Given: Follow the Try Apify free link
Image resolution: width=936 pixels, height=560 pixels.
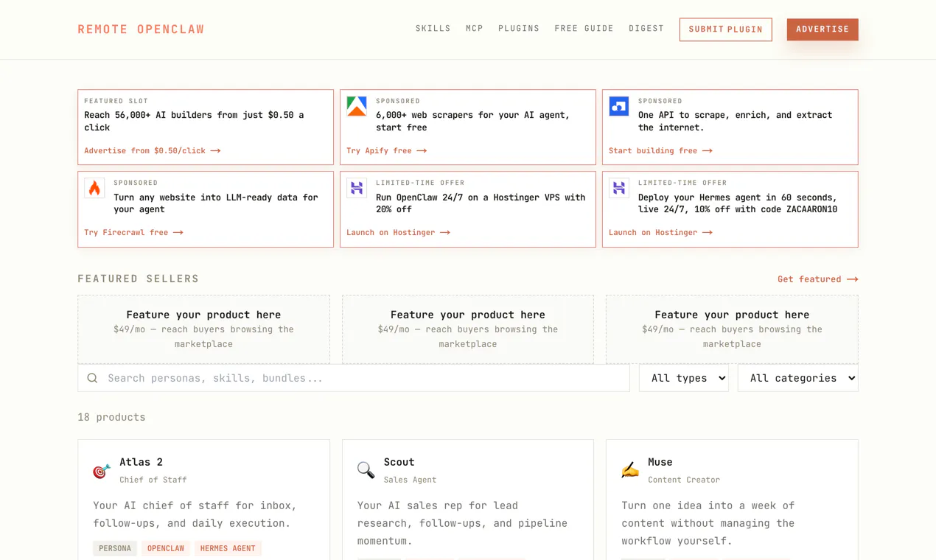Looking at the screenshot, I should (x=387, y=150).
